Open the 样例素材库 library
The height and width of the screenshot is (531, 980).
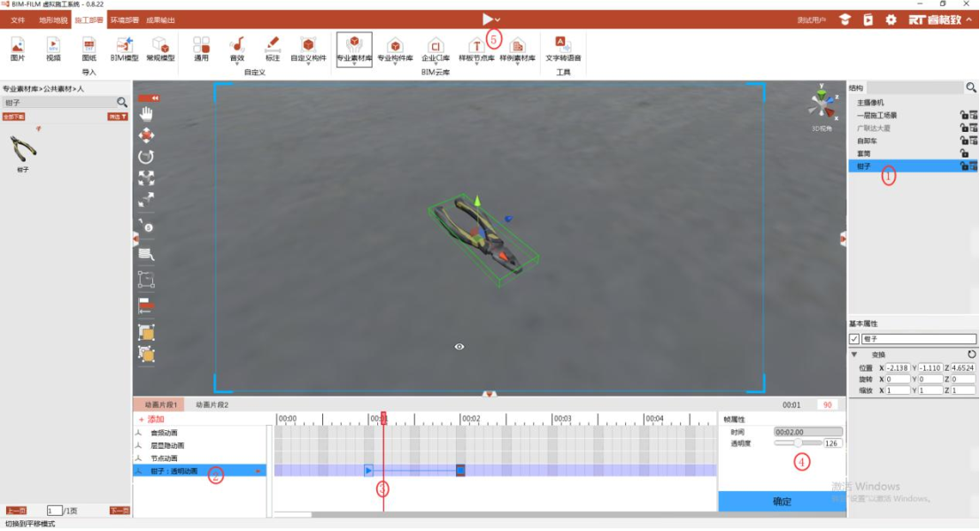click(518, 50)
